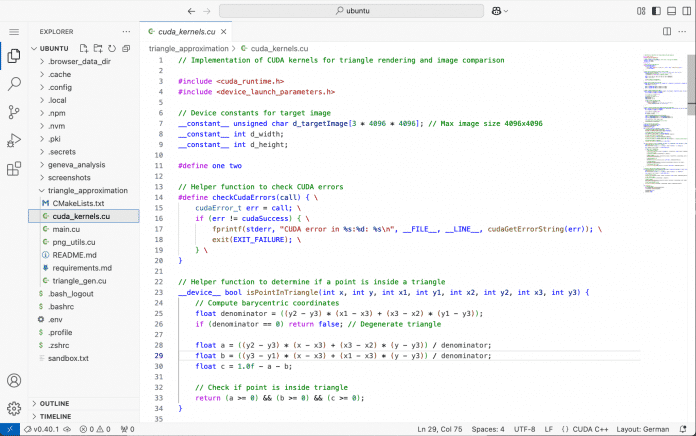This screenshot has width=696, height=436.
Task: Change end of line sequence LF
Action: pos(549,429)
